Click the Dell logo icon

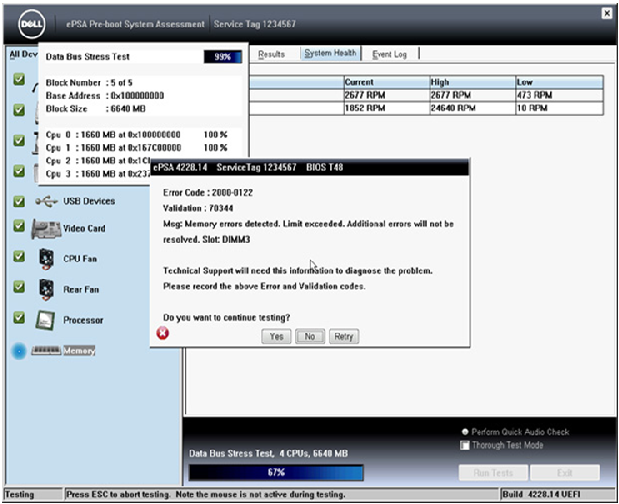(32, 24)
